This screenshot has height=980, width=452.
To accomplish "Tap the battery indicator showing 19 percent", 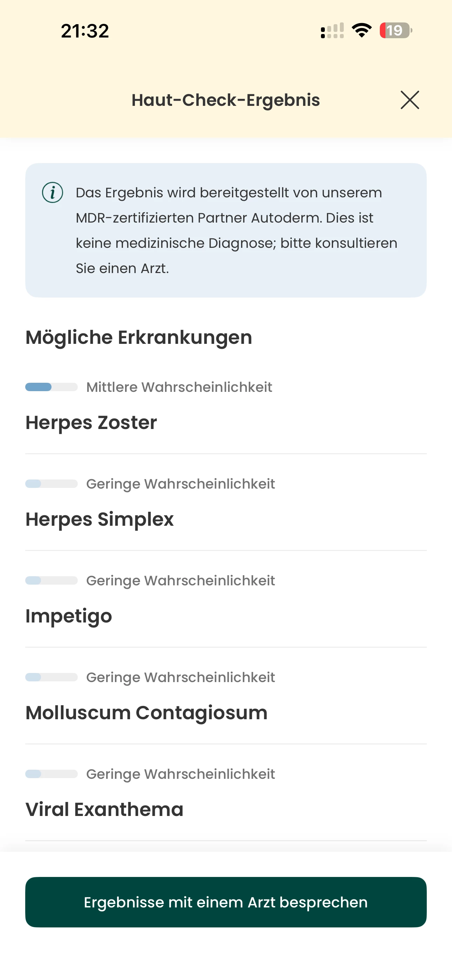I will point(395,30).
